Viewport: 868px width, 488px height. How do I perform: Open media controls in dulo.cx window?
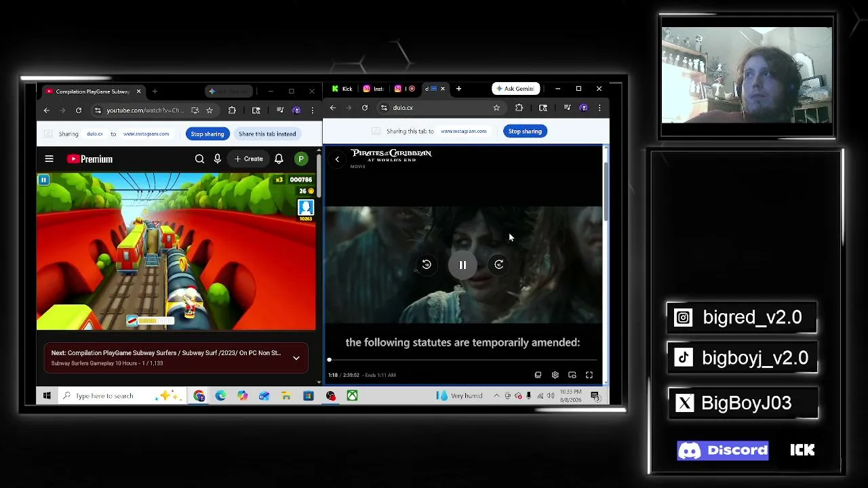[x=567, y=108]
